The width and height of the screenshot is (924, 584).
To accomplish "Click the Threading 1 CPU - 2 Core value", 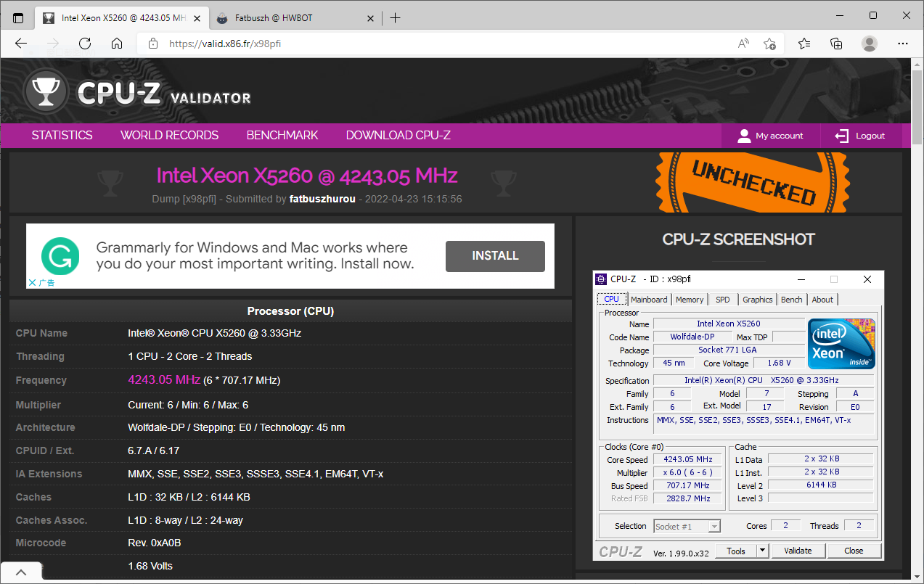I will (x=190, y=356).
